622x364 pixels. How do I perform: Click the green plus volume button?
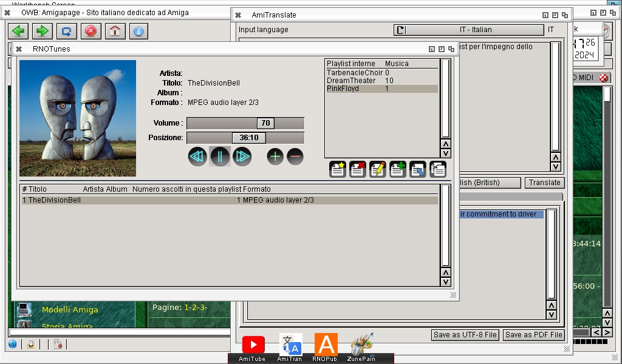(x=275, y=157)
